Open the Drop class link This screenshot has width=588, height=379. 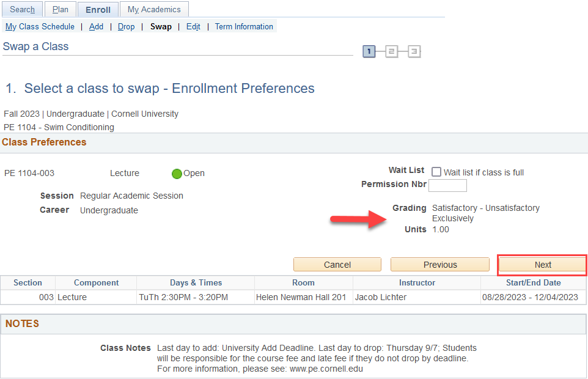click(126, 26)
